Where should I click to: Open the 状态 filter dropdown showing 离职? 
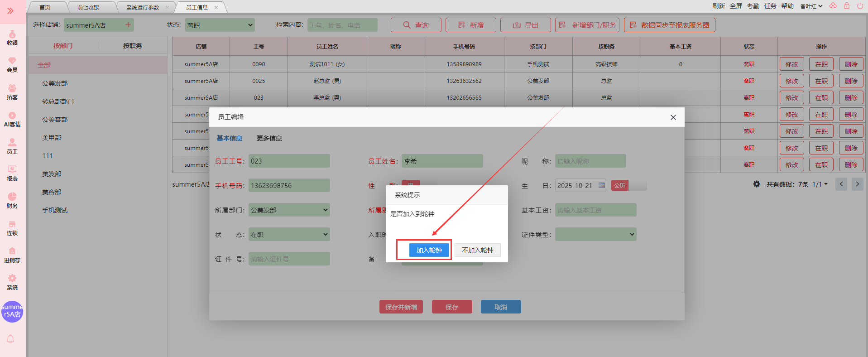point(220,25)
